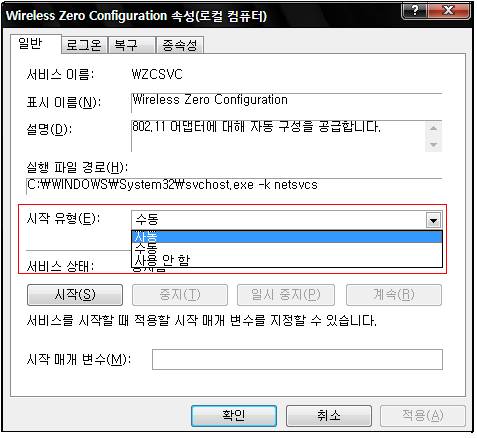477x438 pixels.
Task: Collapse the 시작 유형 dropdown arrow
Action: click(433, 220)
